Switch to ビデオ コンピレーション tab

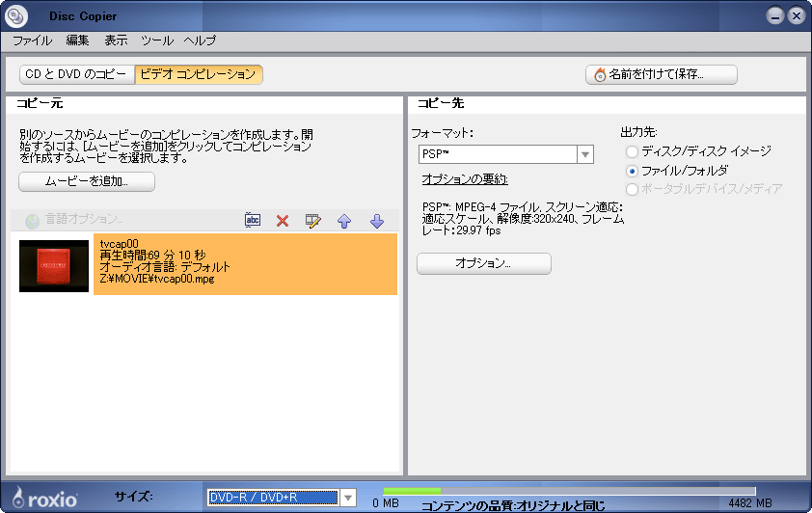[x=199, y=74]
